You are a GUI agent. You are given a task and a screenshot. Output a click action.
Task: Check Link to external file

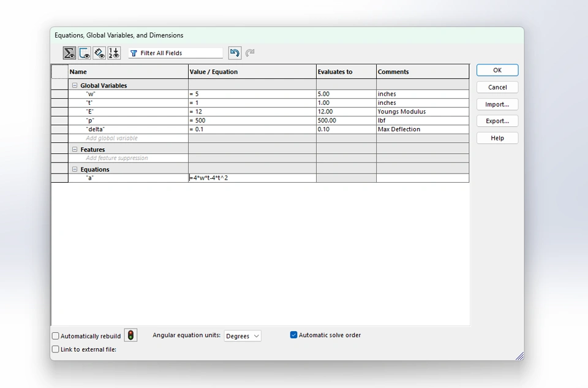(56, 349)
